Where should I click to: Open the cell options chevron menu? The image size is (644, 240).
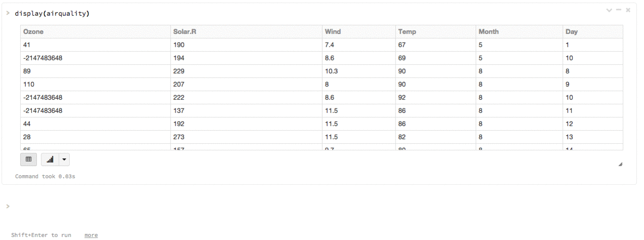tap(609, 10)
